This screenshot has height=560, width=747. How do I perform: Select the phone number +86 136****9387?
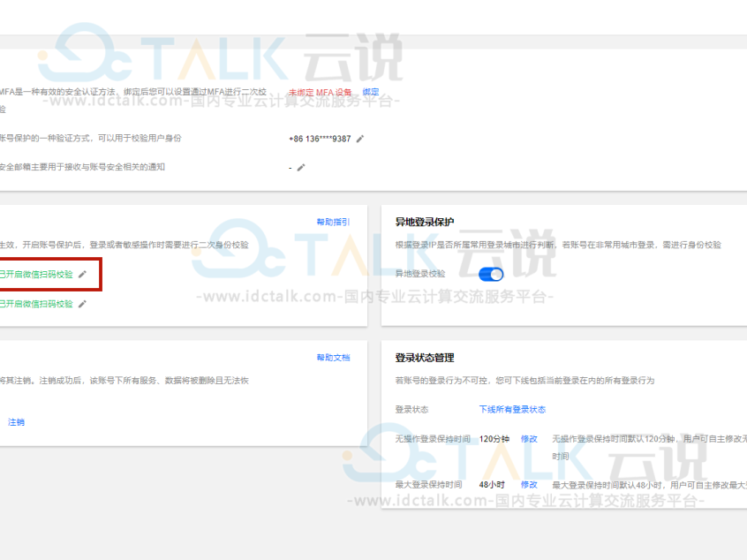click(x=320, y=139)
